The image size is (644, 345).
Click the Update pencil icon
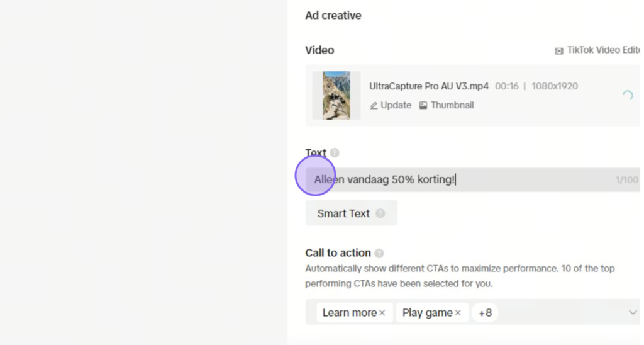374,106
